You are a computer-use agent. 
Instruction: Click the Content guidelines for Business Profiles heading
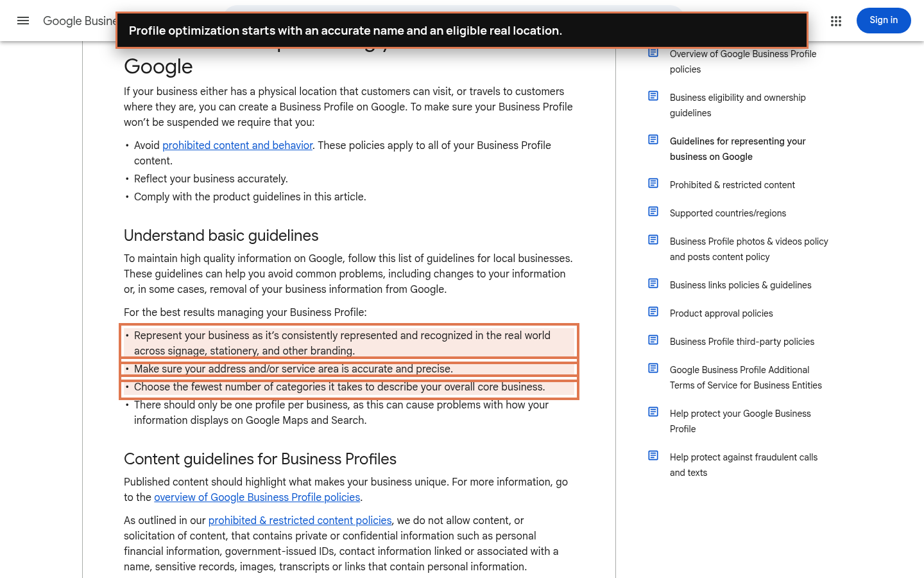pyautogui.click(x=260, y=459)
